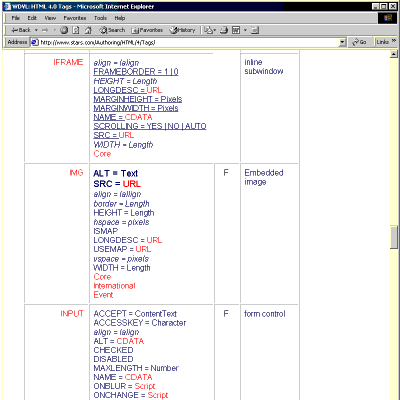Open the IMG element link
This screenshot has width=400, height=400.
76,173
